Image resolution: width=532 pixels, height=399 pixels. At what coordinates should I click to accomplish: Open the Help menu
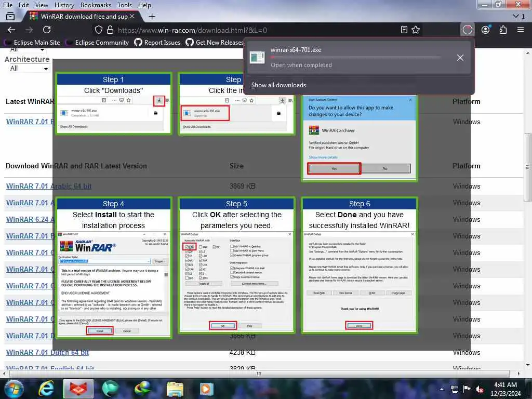[x=144, y=5]
